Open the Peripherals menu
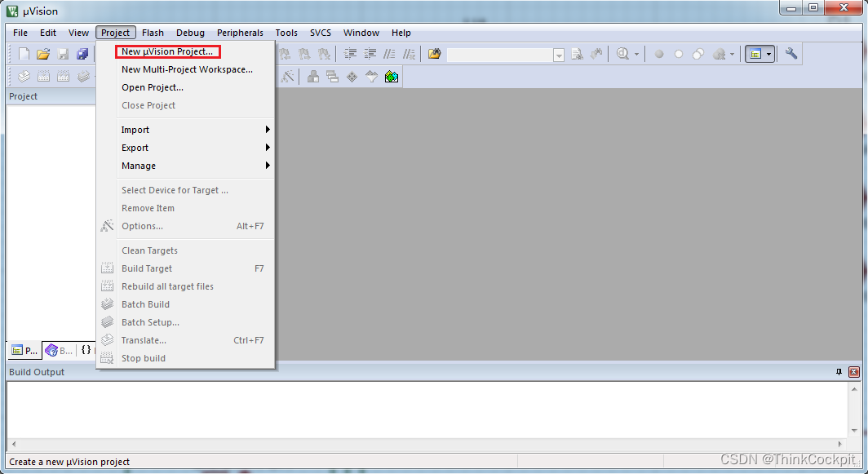868x474 pixels. coord(240,33)
